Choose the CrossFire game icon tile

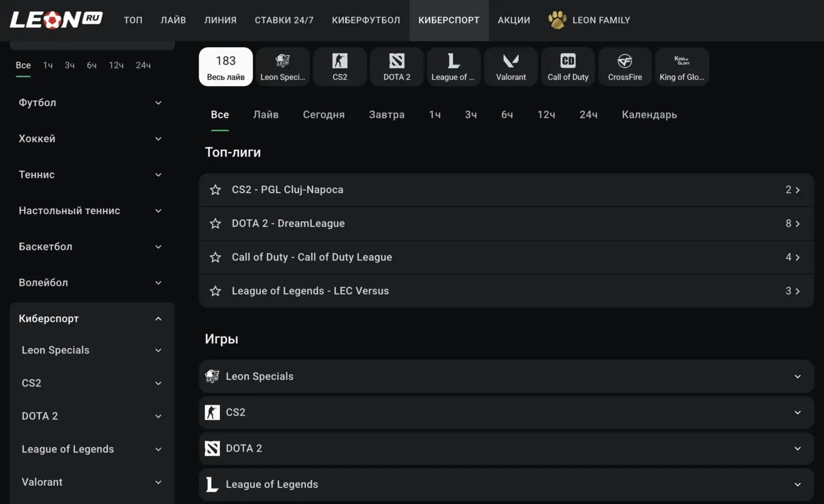click(625, 66)
